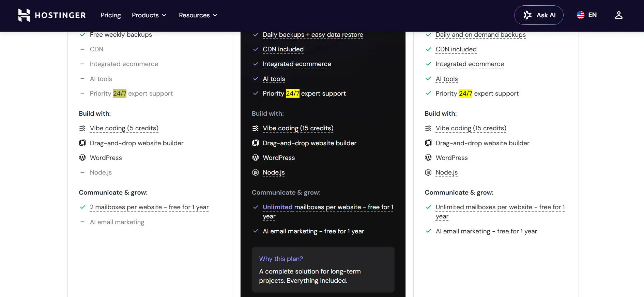Click the Ask AI button
Viewport: 644px width, 297px height.
[539, 15]
